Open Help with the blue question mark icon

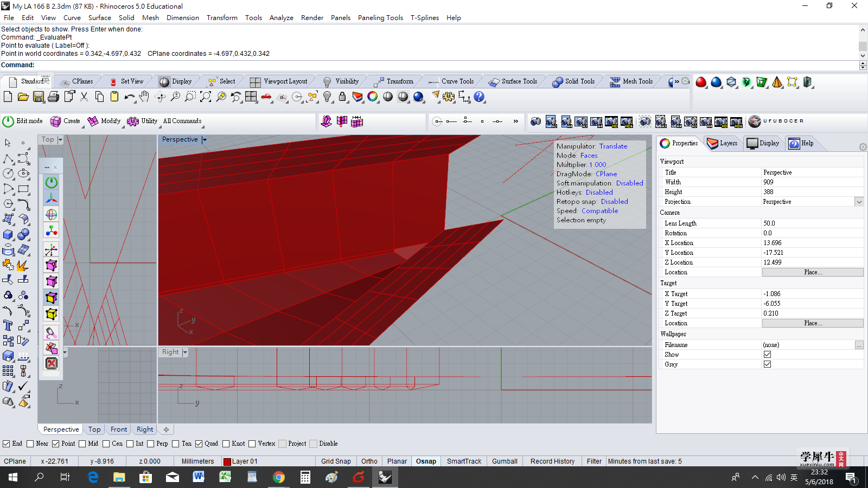pyautogui.click(x=479, y=97)
